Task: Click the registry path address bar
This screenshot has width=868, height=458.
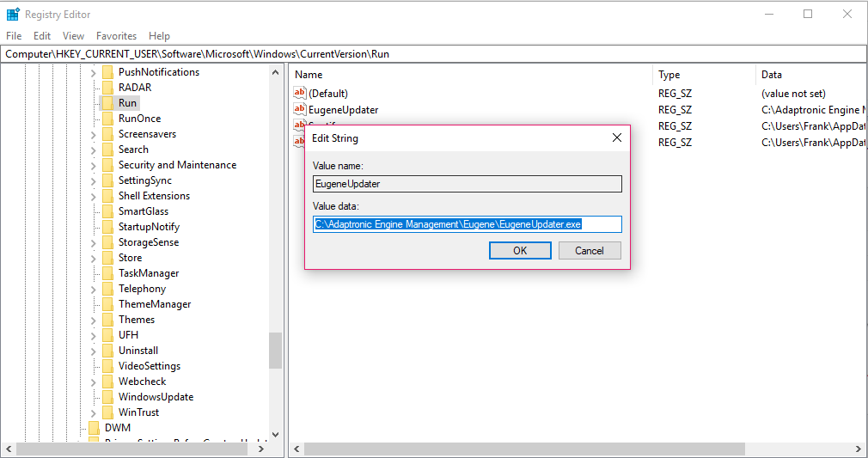Action: 433,54
